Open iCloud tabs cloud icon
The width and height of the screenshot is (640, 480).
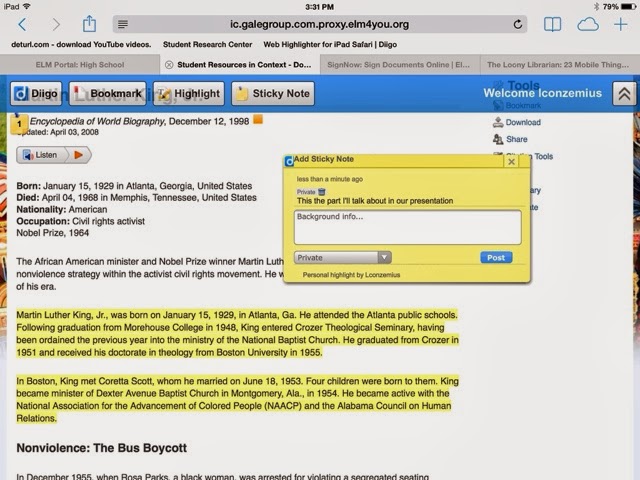[x=588, y=24]
